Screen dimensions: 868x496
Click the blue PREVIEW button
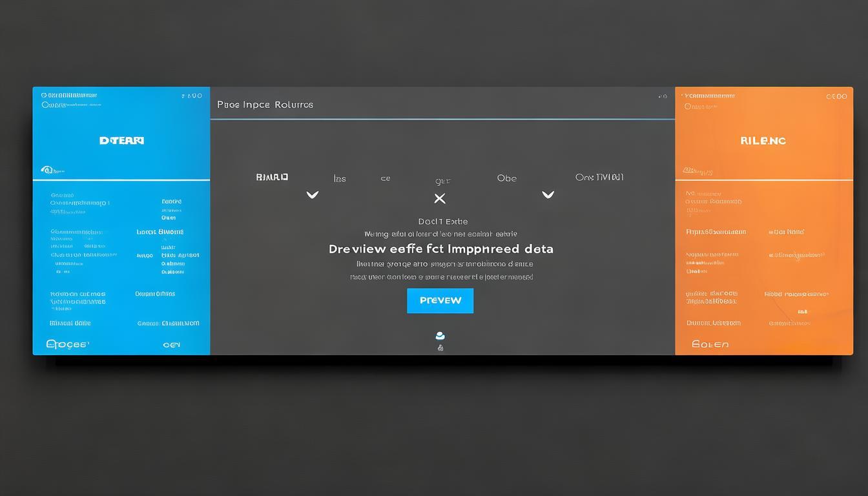coord(440,300)
